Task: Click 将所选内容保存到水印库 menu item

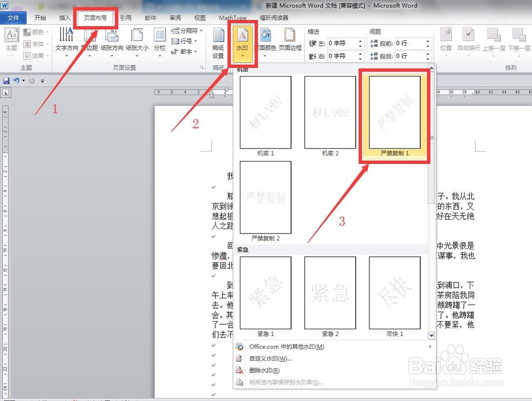Action: coord(335,382)
